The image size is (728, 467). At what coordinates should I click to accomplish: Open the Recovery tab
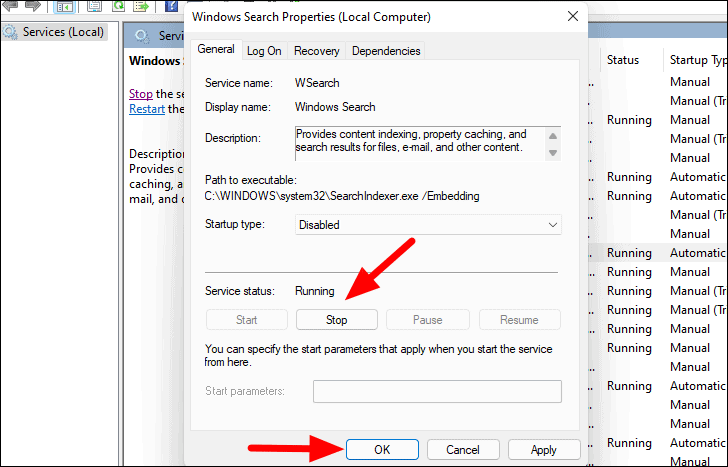click(317, 51)
